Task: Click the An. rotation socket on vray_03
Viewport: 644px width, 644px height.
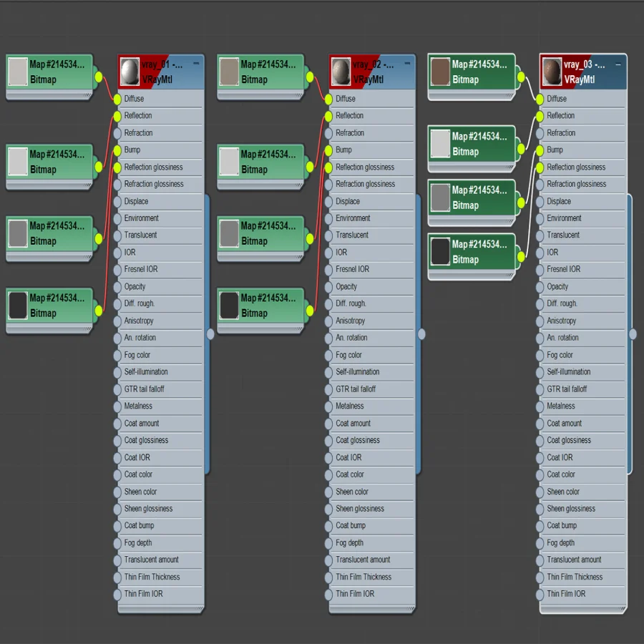Action: (x=540, y=338)
